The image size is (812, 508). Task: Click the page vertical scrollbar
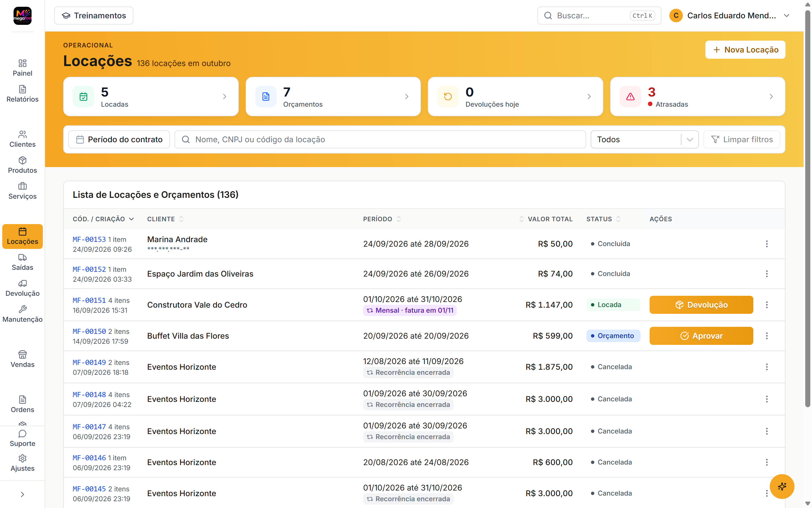pyautogui.click(x=807, y=208)
